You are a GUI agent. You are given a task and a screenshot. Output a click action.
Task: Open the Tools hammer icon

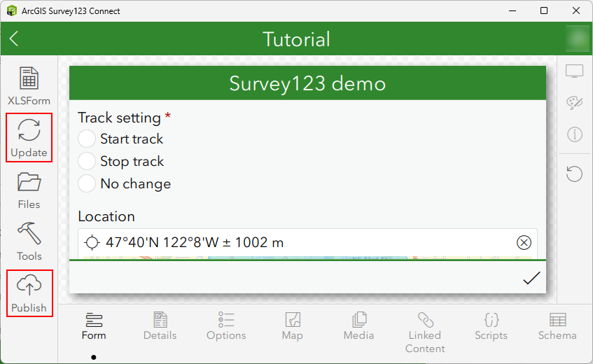(29, 234)
